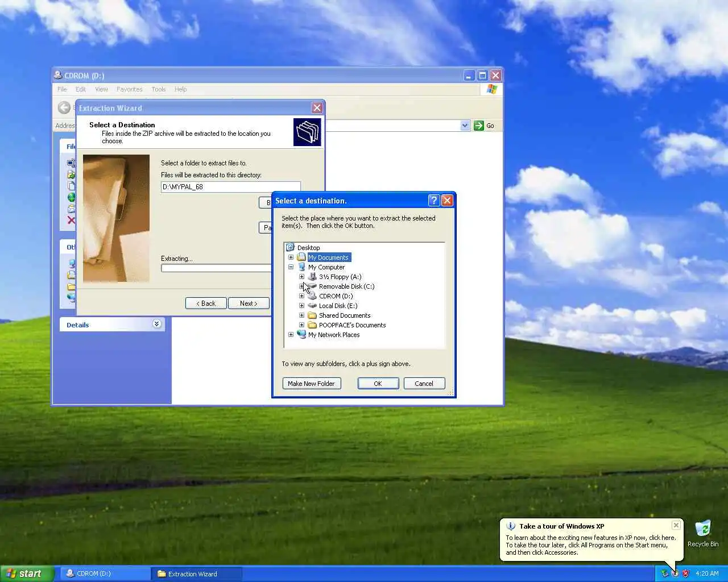Click the Make New Folder button
728x582 pixels.
[311, 383]
